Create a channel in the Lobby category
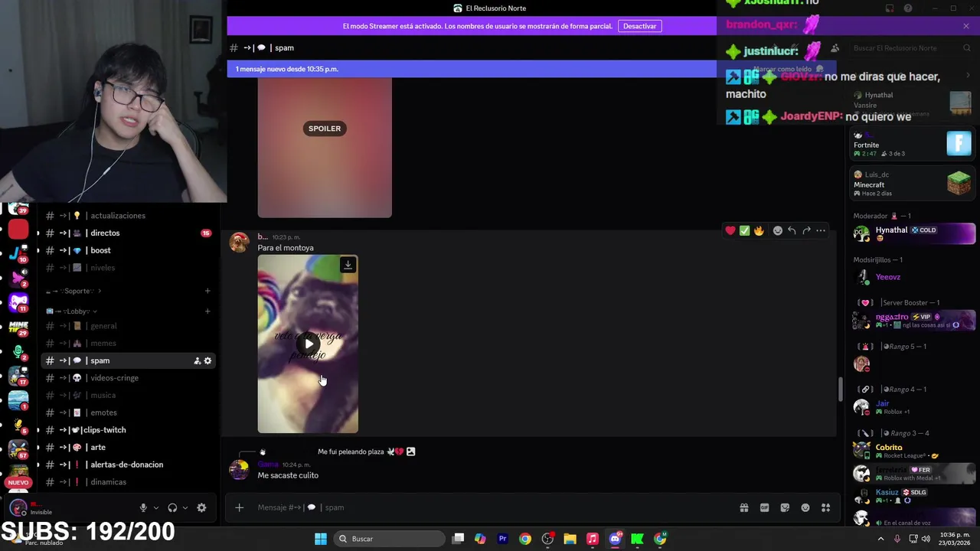 207,311
